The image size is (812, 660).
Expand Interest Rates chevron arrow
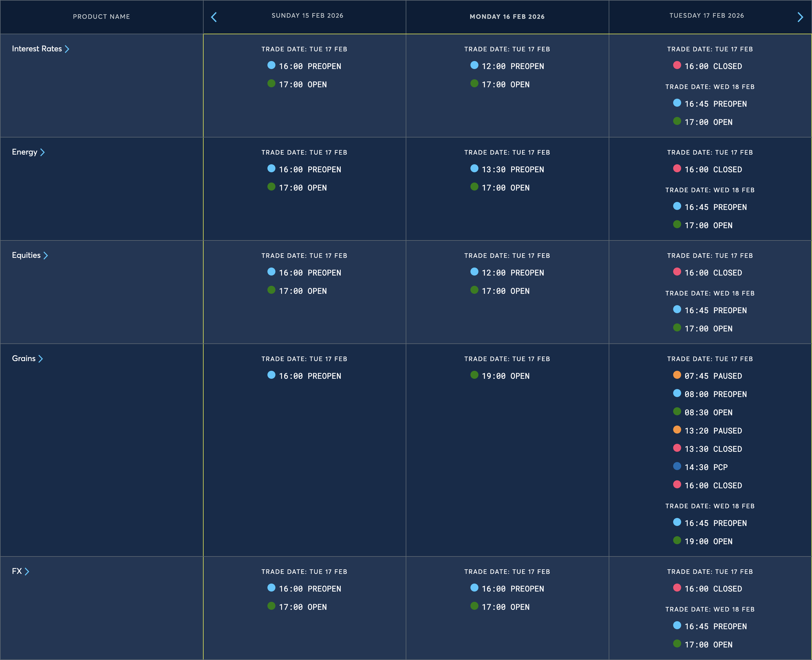tap(67, 49)
